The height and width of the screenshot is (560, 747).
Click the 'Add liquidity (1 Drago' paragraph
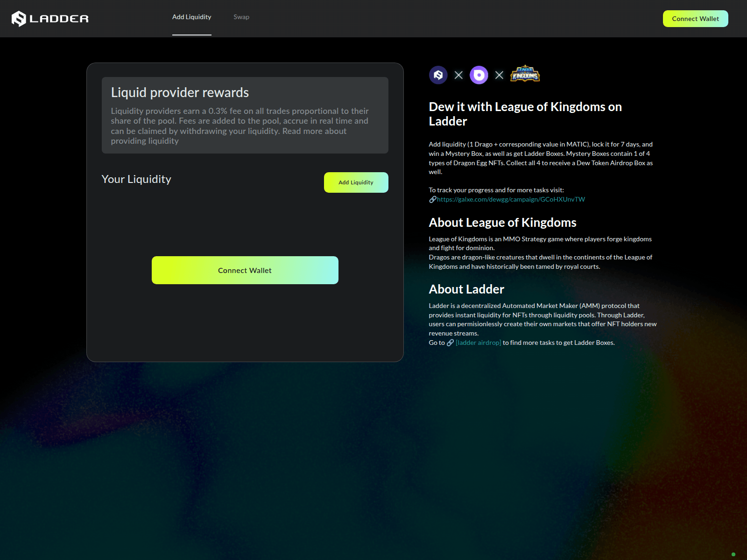(541, 158)
